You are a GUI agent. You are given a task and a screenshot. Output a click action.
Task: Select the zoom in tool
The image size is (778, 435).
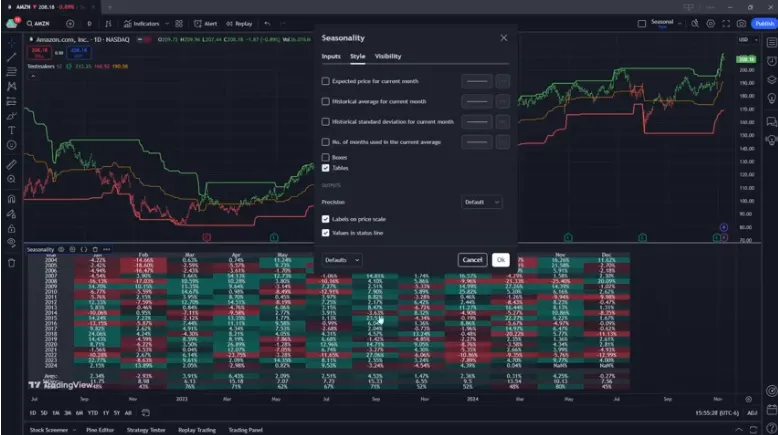tap(11, 179)
